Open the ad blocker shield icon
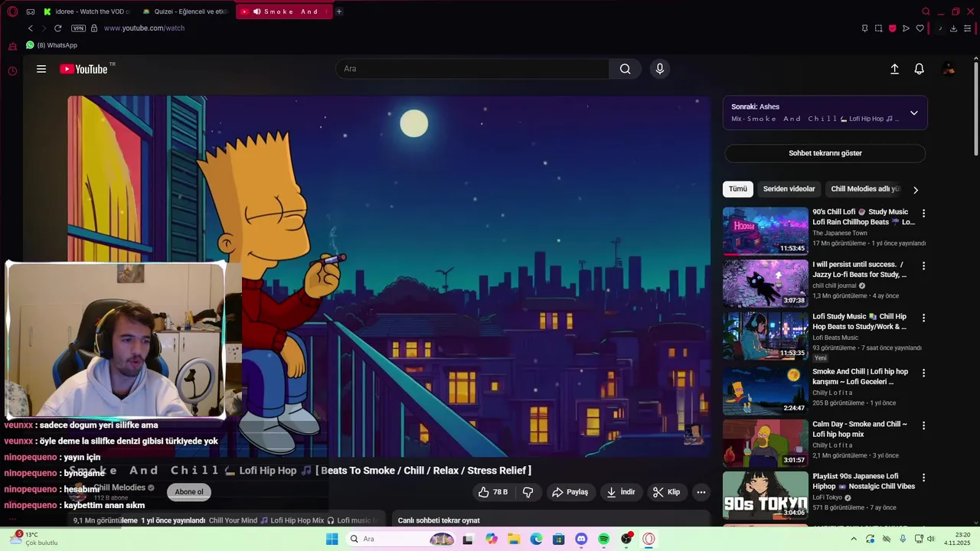Screen dimensions: 980x551 [x=892, y=28]
